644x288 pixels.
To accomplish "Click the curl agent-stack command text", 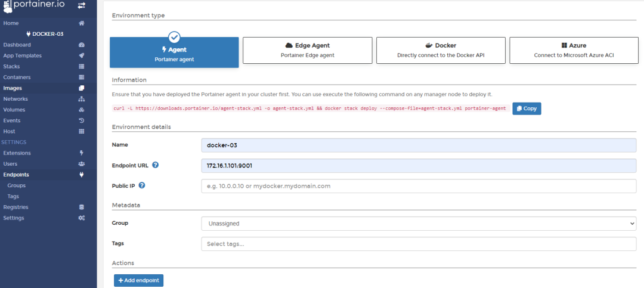I will click(x=309, y=109).
